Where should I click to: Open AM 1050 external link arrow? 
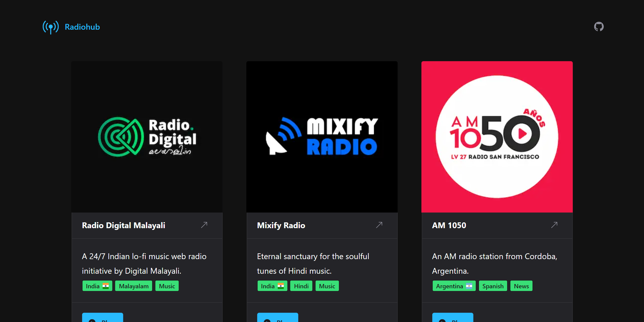pyautogui.click(x=554, y=225)
